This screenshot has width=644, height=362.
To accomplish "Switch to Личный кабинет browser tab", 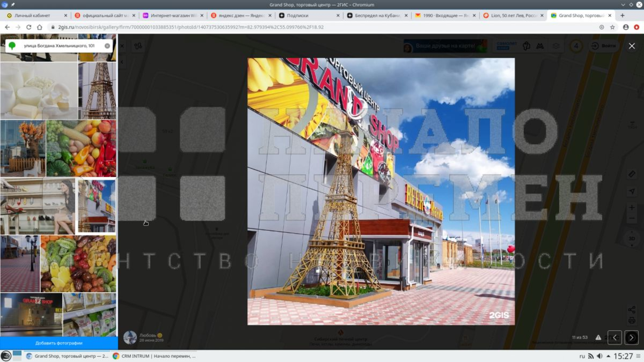I will [32, 15].
